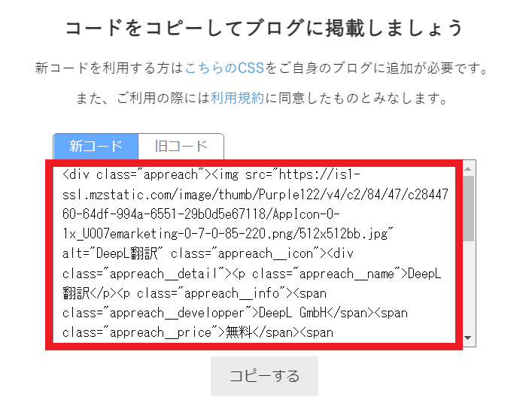Switch to the 旧コード tab
The image size is (532, 415).
pos(181,146)
